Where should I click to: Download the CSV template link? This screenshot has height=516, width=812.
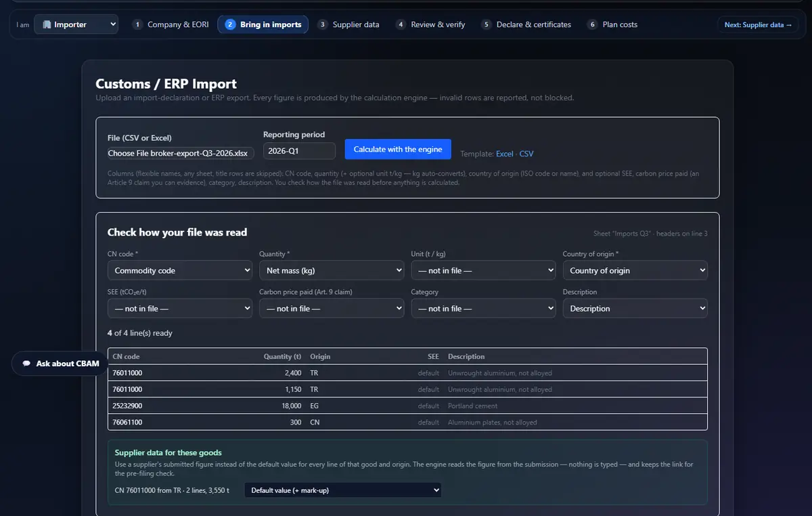click(526, 154)
